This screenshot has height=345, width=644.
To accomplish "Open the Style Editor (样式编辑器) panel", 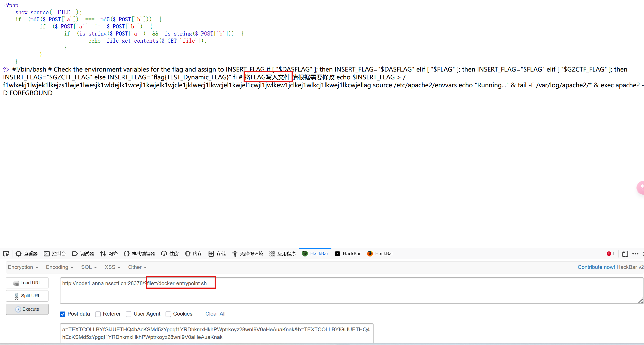I will click(139, 254).
